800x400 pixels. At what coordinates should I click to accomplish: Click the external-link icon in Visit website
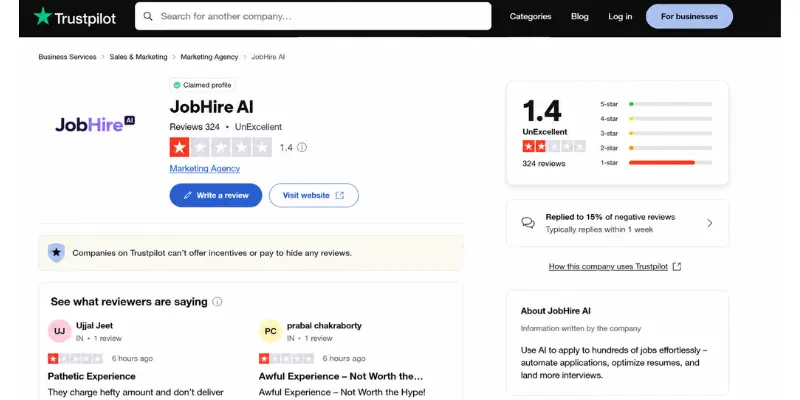340,195
